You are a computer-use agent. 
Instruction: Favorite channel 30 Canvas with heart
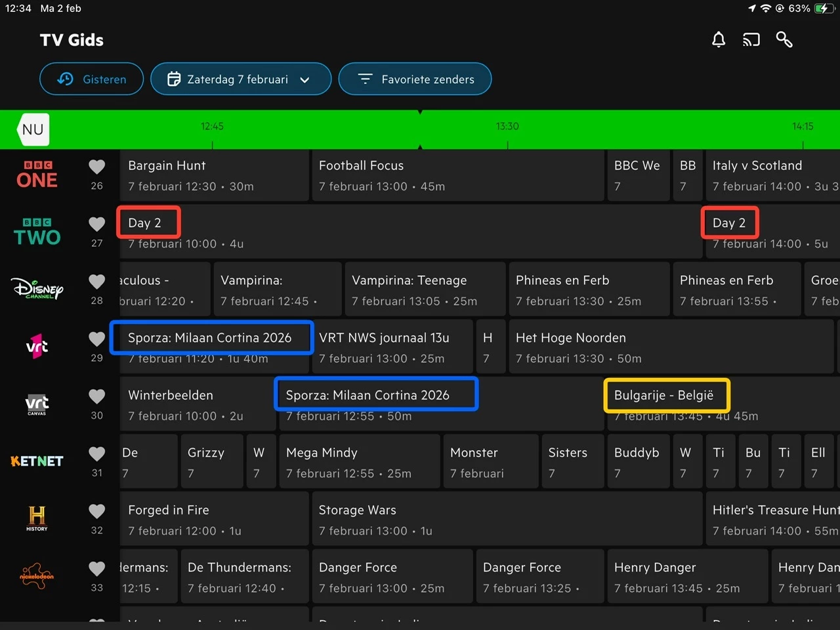(x=97, y=396)
